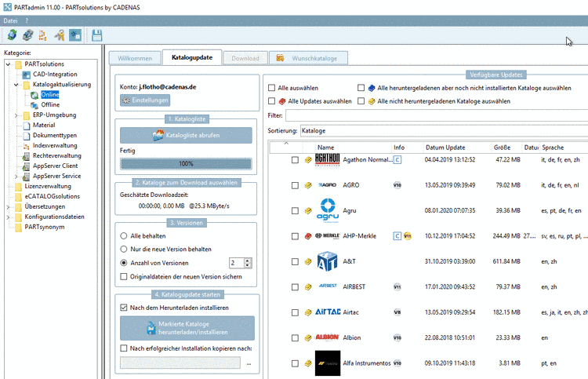Open Rechteverwaltung in category tree
Image resolution: width=588 pixels, height=379 pixels.
(x=56, y=155)
